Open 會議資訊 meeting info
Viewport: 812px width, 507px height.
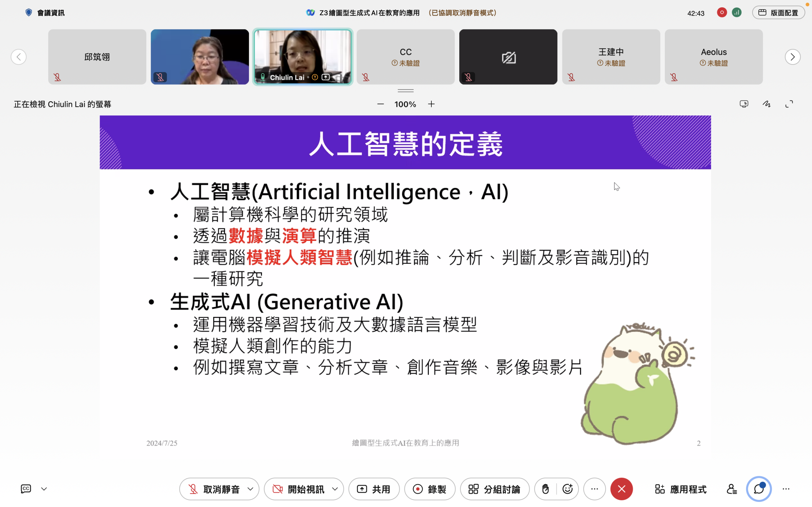pyautogui.click(x=45, y=13)
